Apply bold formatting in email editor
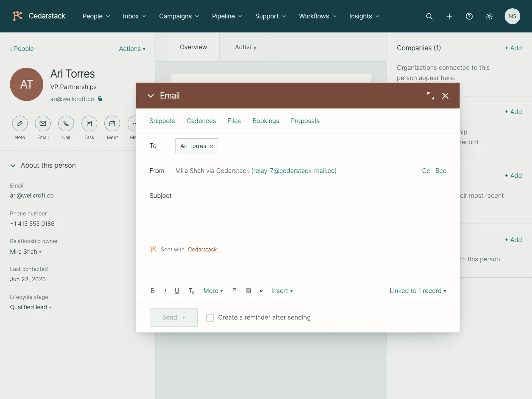This screenshot has height=399, width=532. tap(153, 291)
